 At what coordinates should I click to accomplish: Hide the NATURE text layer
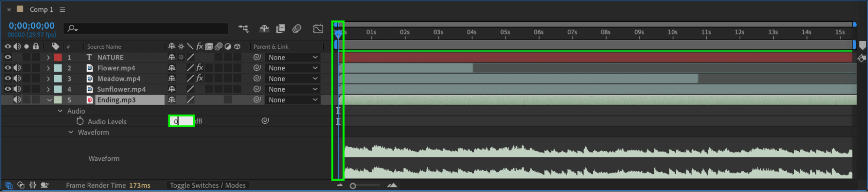(x=8, y=57)
